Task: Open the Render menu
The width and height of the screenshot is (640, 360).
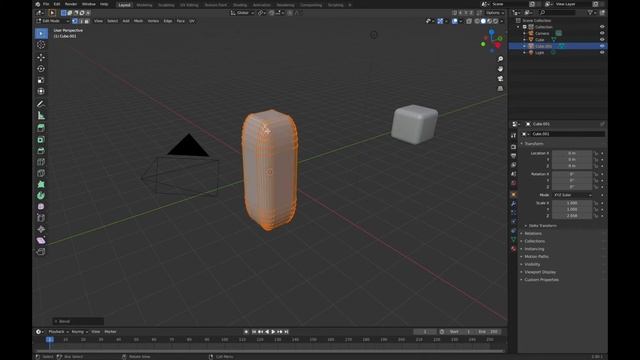Action: coord(71,4)
